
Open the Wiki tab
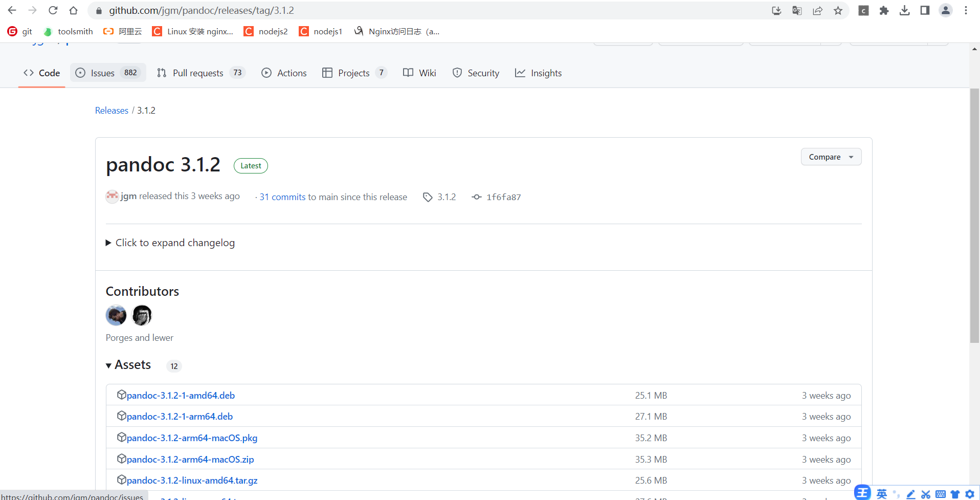[x=419, y=73]
